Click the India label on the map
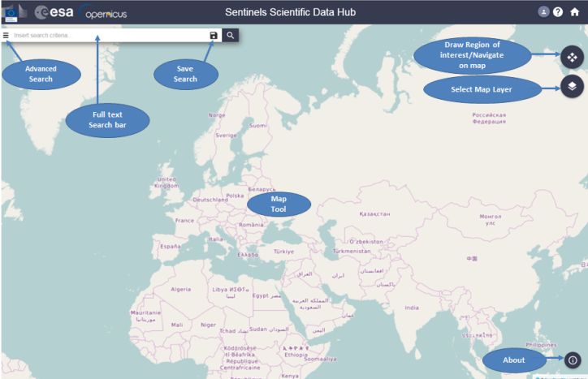Image resolution: width=588 pixels, height=379 pixels. tap(412, 308)
